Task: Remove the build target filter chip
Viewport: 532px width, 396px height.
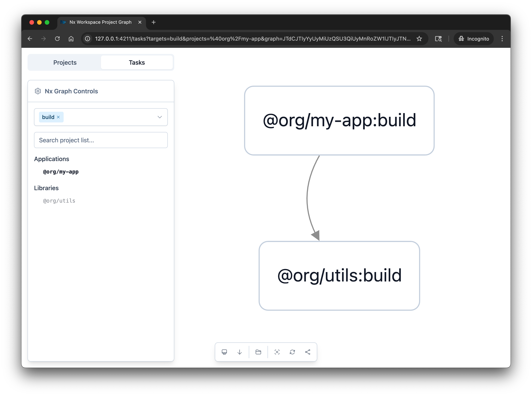Action: pos(58,117)
